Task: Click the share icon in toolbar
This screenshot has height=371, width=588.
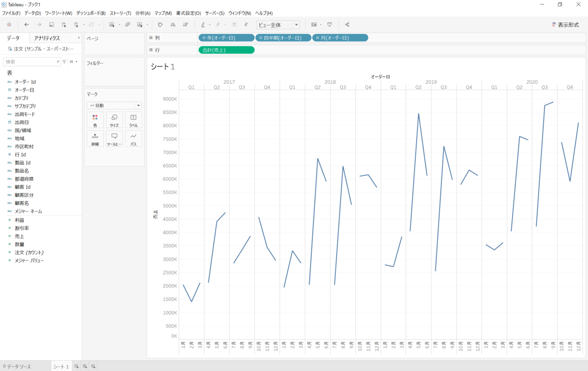Action: click(347, 25)
